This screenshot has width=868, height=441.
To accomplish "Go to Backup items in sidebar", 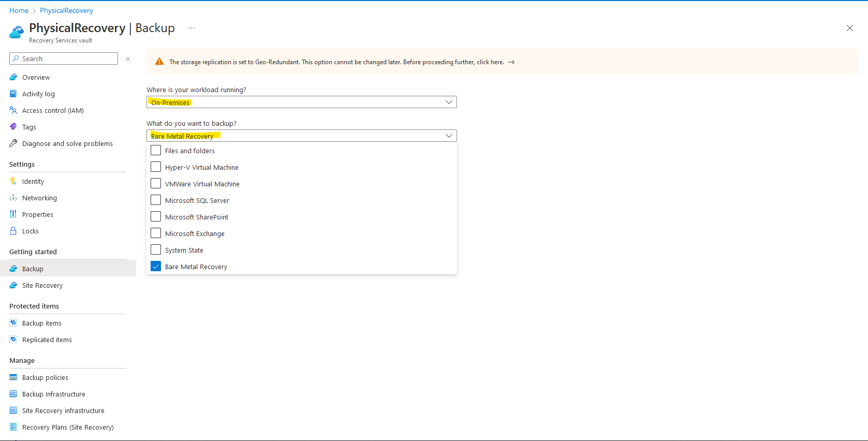I will [42, 324].
